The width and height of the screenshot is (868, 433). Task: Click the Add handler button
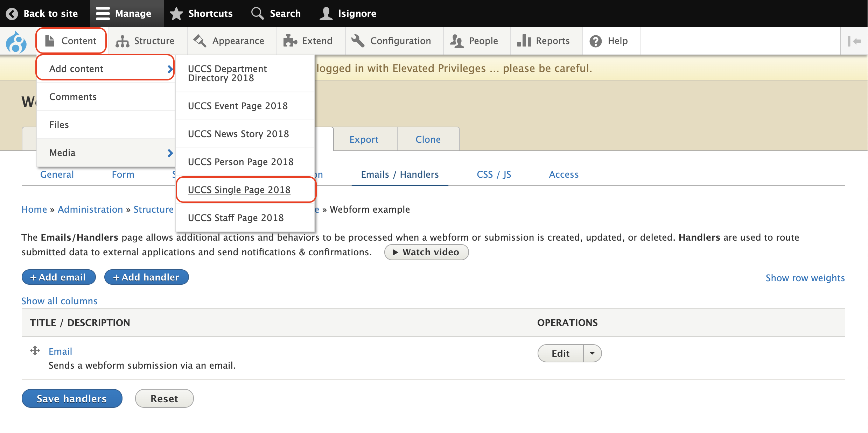(146, 277)
